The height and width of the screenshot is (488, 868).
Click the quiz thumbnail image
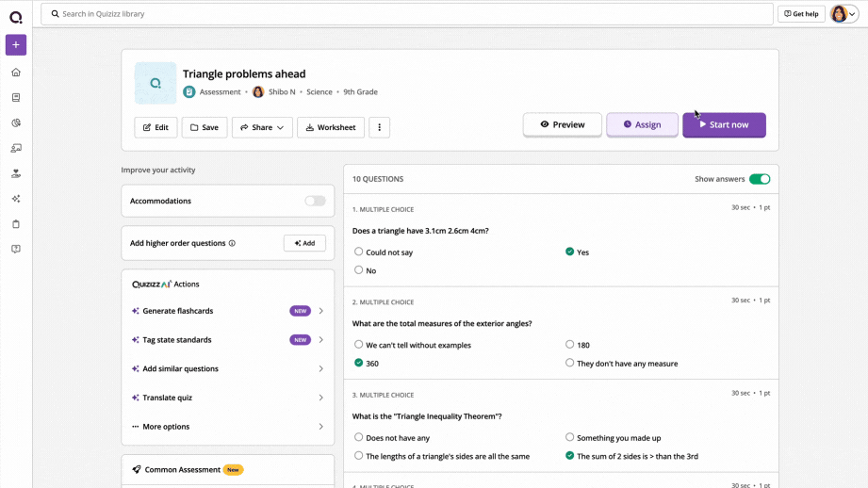point(156,83)
